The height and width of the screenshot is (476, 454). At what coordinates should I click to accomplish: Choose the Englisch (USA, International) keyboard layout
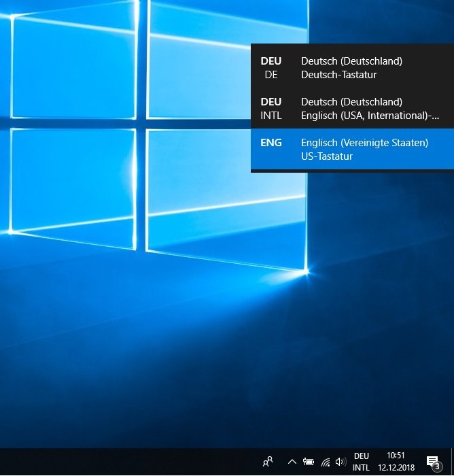[x=370, y=116]
